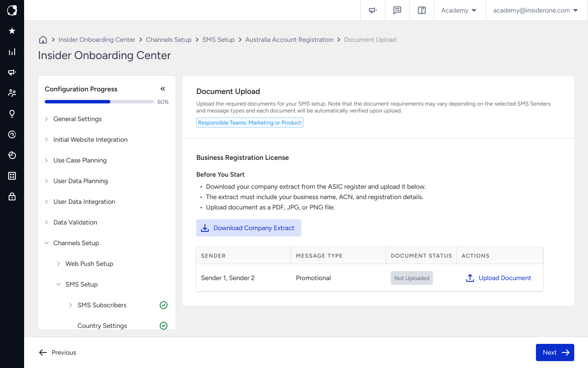Click the megaphone announcements icon in the top bar
588x368 pixels.
point(373,10)
